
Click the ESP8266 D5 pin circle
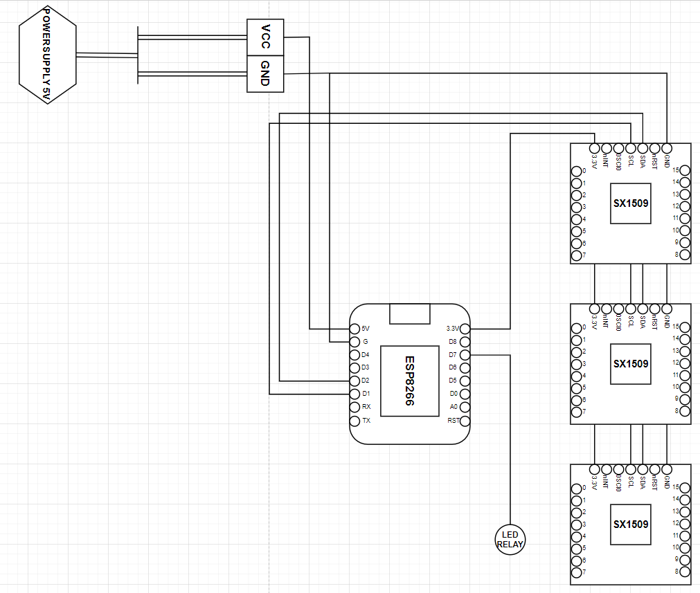465,381
